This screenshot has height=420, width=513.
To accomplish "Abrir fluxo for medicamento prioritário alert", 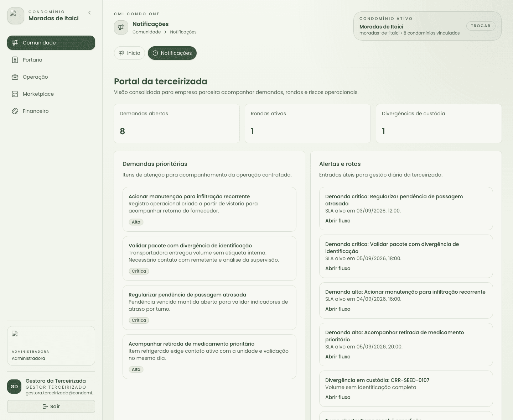I will coord(338,357).
